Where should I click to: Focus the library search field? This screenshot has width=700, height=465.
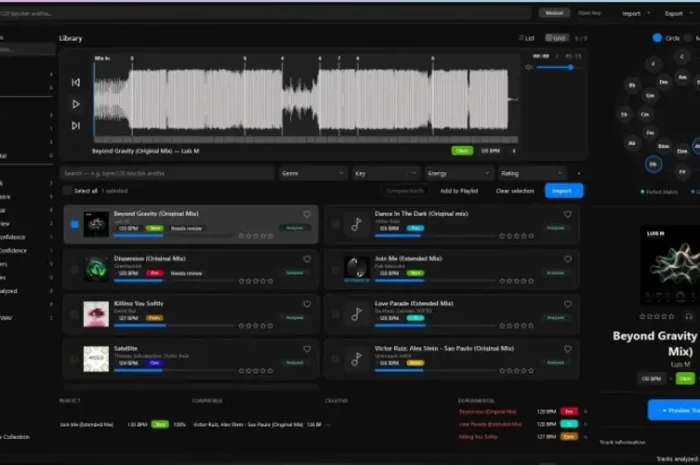coord(167,173)
